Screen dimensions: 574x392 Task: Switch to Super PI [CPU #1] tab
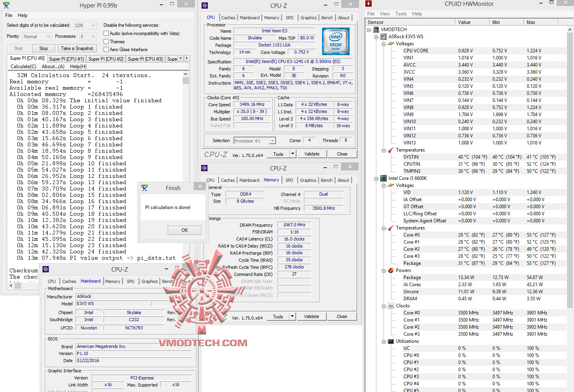pyautogui.click(x=67, y=59)
